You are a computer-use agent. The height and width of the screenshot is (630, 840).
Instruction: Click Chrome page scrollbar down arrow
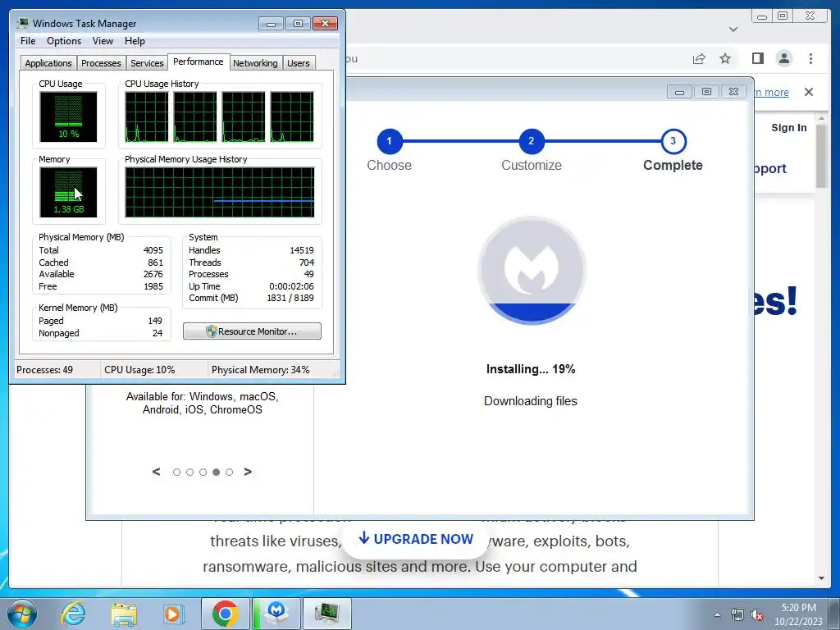click(822, 578)
